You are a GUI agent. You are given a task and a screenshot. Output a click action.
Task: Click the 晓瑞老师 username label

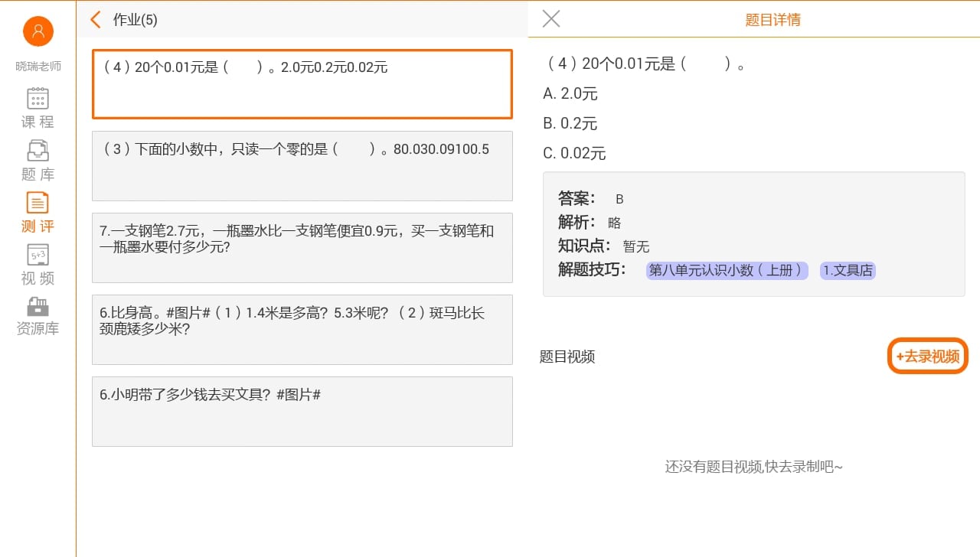pyautogui.click(x=38, y=67)
